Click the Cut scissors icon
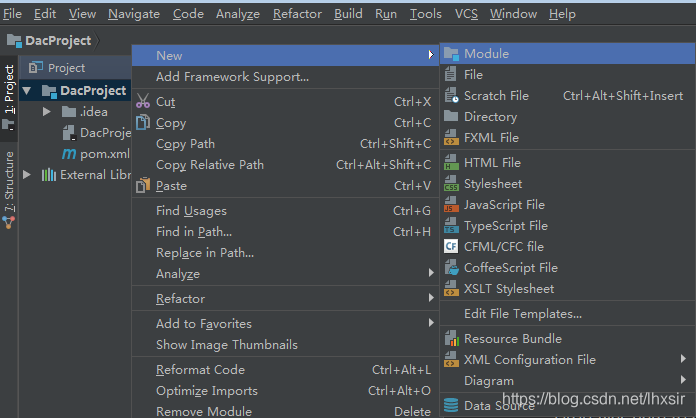 [x=143, y=101]
